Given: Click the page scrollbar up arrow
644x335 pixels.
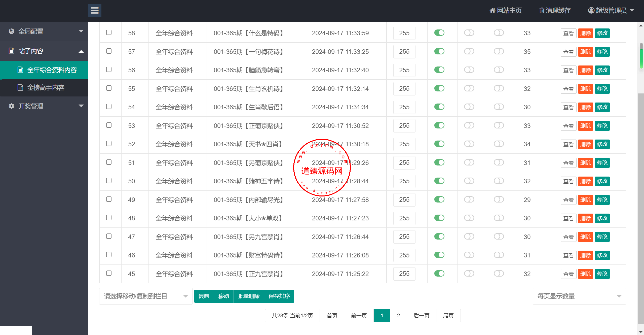Looking at the screenshot, I should pyautogui.click(x=641, y=25).
